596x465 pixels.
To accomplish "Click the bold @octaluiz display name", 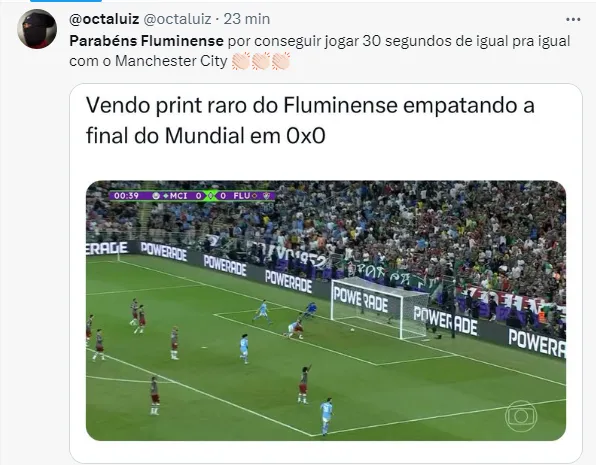I will (x=104, y=19).
